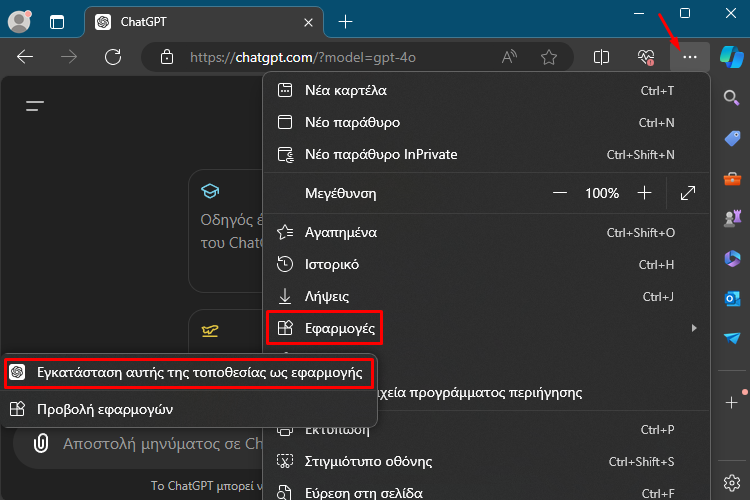Viewport: 750px width, 500px height.
Task: Attach file with paperclip icon
Action: pos(41,443)
